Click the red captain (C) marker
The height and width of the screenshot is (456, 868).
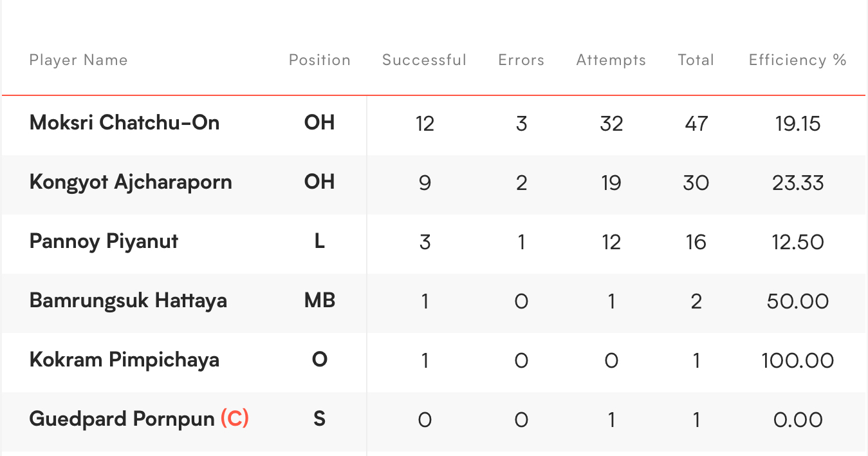(234, 419)
